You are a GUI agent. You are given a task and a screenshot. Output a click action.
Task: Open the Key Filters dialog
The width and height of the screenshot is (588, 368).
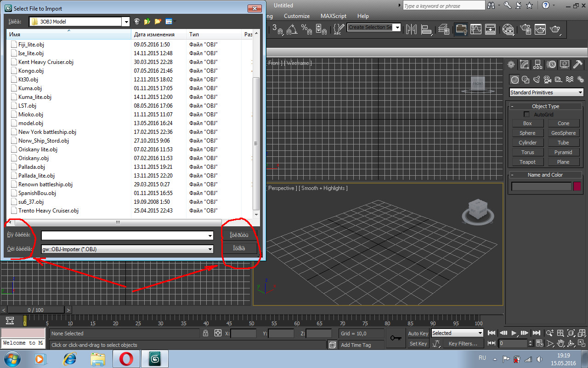pyautogui.click(x=463, y=344)
